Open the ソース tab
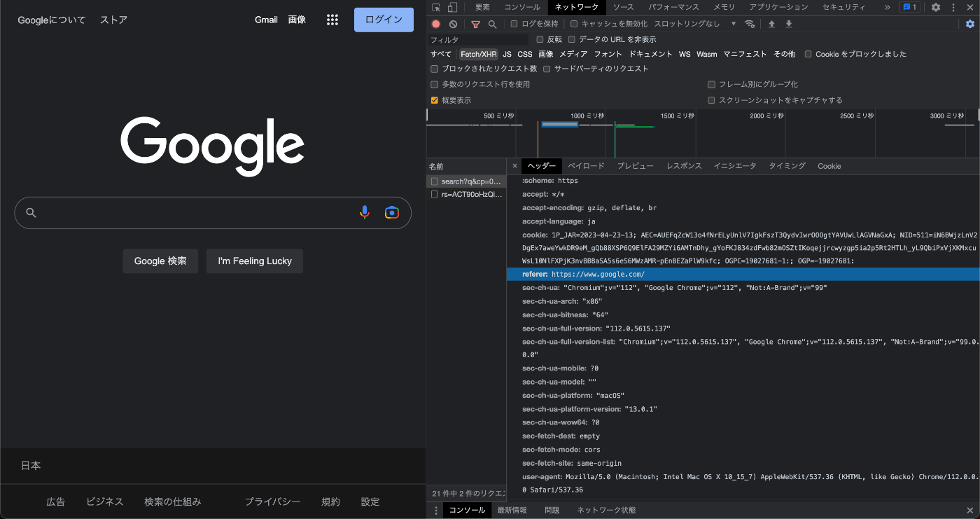Viewport: 980px width, 519px height. coord(623,7)
